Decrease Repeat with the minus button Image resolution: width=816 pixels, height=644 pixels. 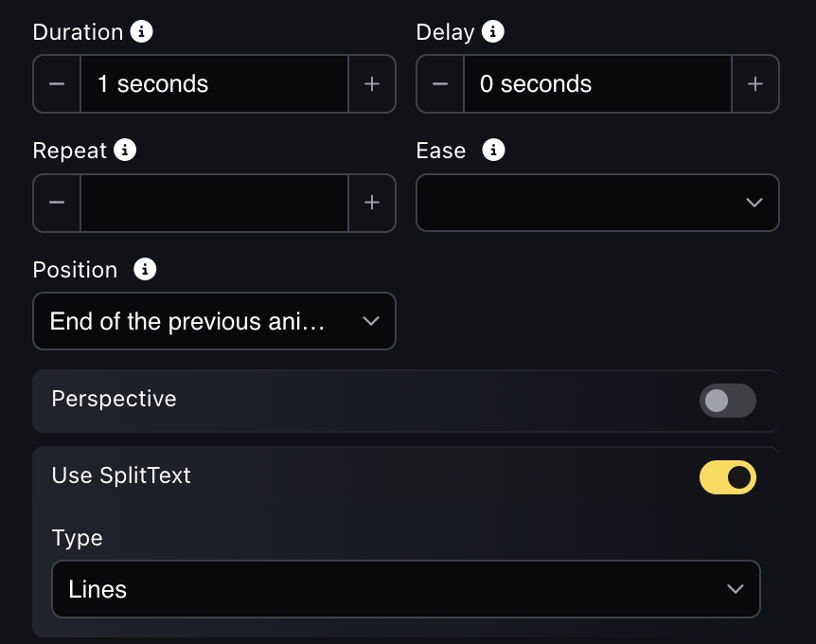[x=57, y=203]
